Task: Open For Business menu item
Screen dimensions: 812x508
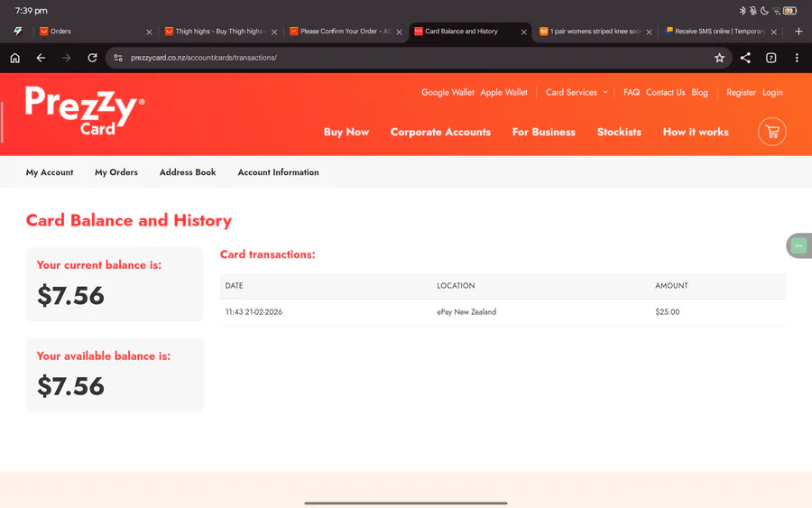Action: point(544,132)
